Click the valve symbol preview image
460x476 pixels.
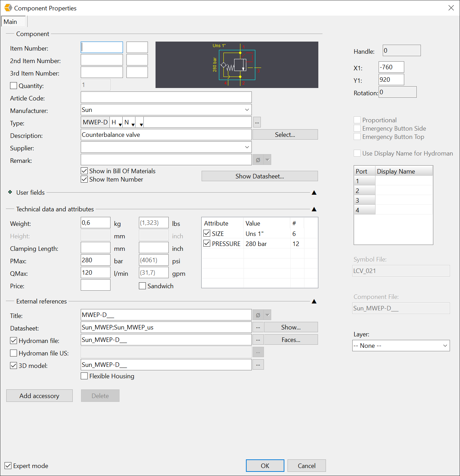237,65
